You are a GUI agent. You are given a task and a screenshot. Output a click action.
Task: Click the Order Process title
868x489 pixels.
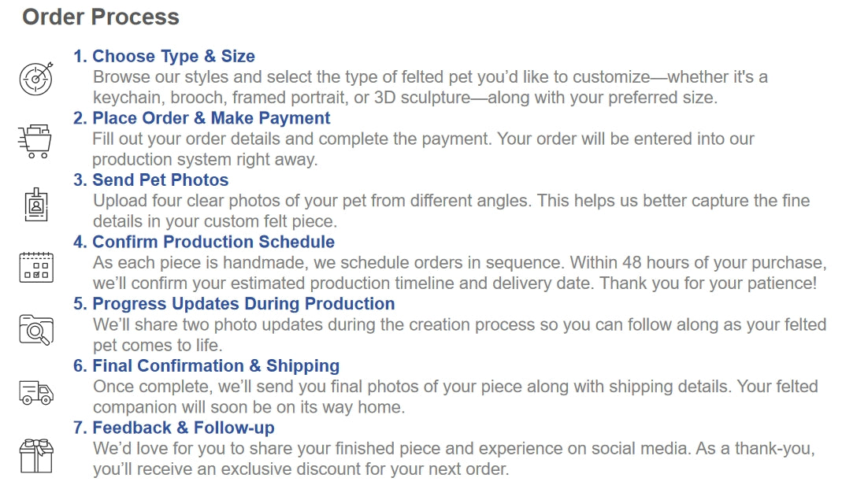point(101,17)
